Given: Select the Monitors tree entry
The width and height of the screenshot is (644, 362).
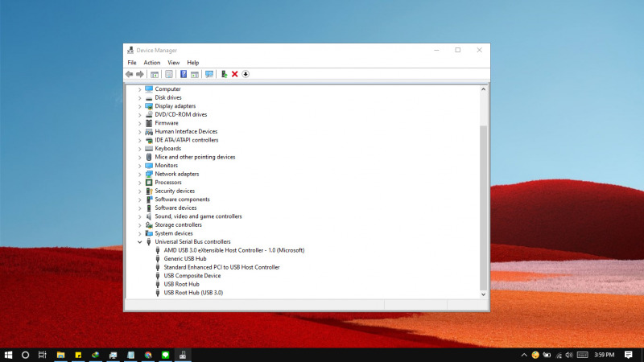Looking at the screenshot, I should click(x=167, y=166).
